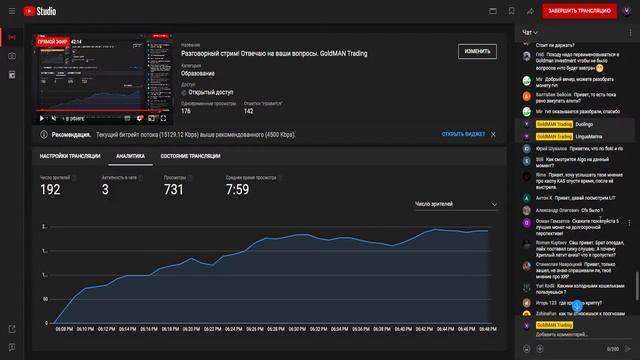Click the send message arrow in chat
Screen dimensions: 640x360
coord(628,349)
